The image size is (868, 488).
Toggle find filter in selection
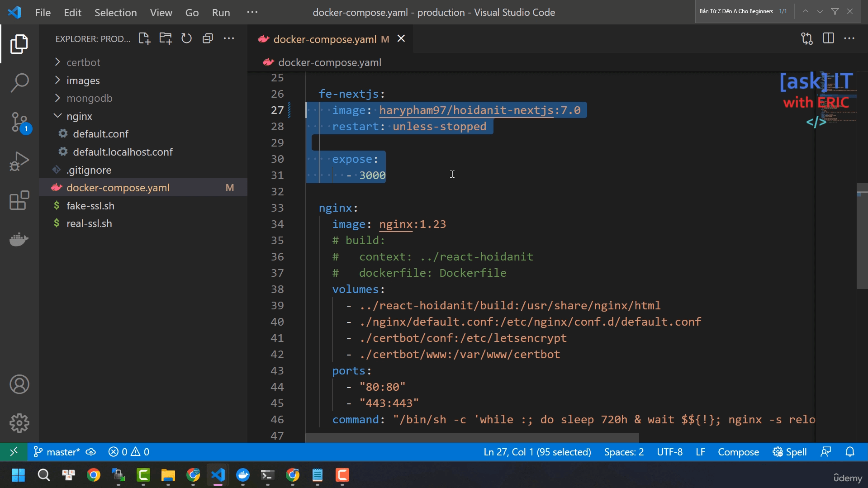point(835,11)
